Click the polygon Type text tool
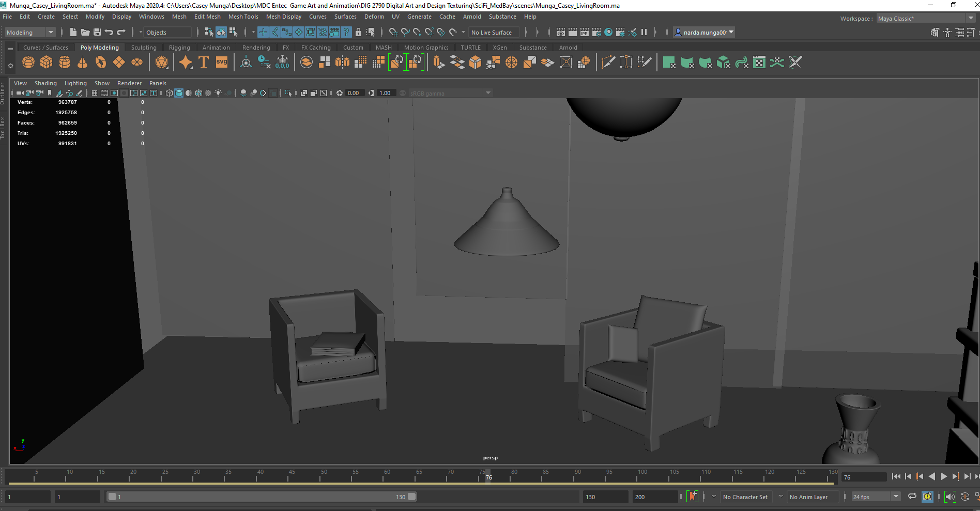This screenshot has height=511, width=980. (204, 63)
